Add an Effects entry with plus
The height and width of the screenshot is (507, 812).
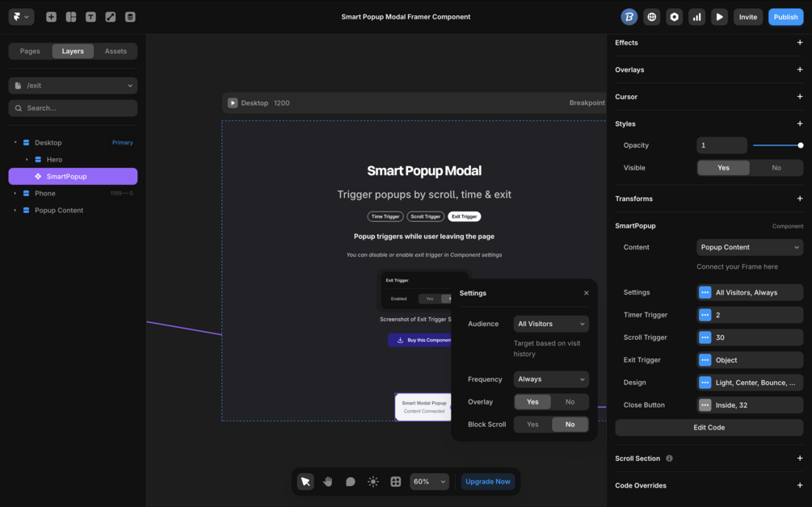coord(800,43)
